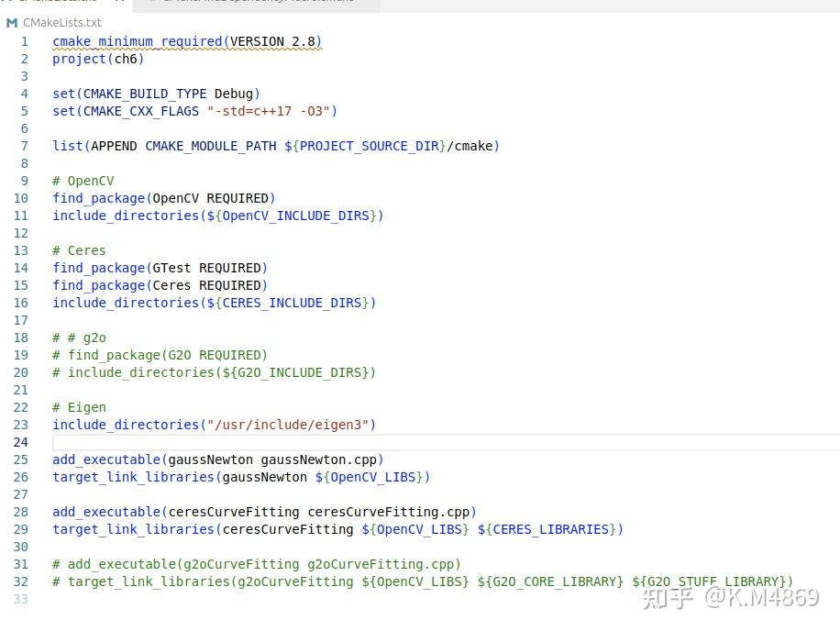Click the '${CERES_INCLUDE_DIRS}' include line
Image resolution: width=840 pixels, height=631 pixels.
215,304
